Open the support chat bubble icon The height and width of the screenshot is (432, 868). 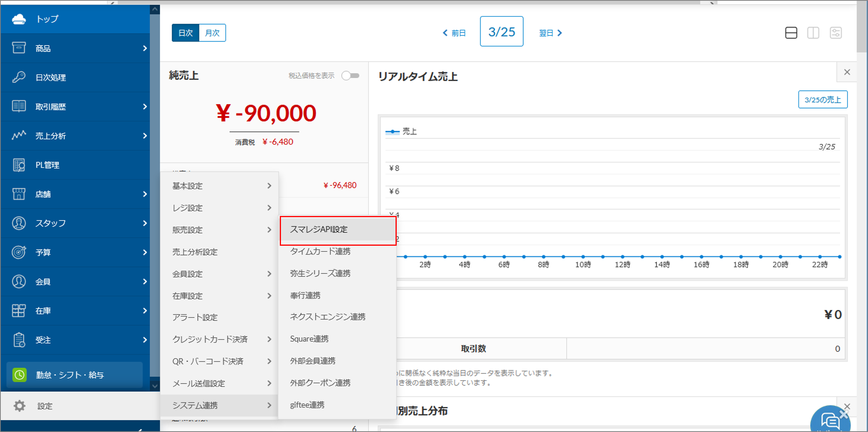click(830, 421)
